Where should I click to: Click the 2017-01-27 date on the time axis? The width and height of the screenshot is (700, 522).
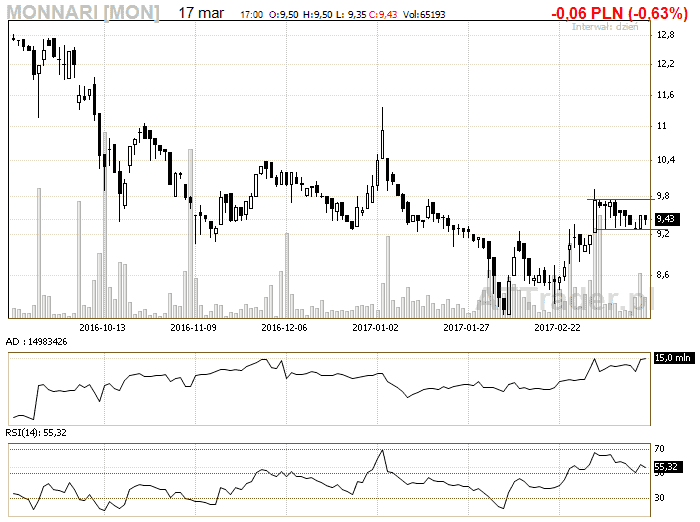point(467,326)
